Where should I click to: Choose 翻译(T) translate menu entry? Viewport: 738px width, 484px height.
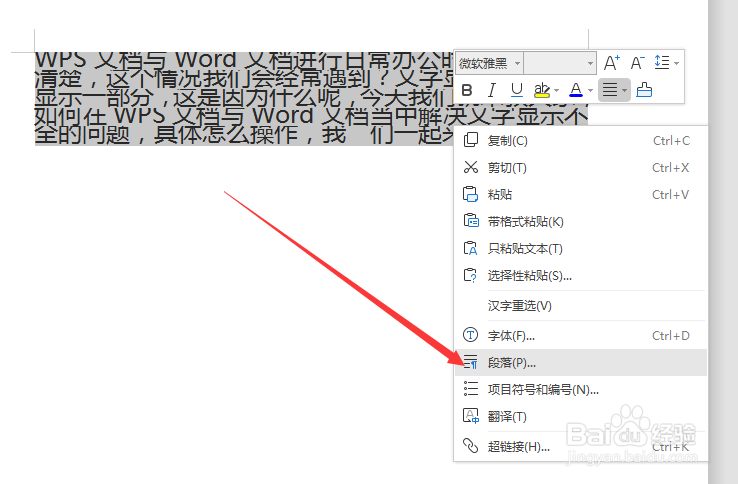(580, 417)
